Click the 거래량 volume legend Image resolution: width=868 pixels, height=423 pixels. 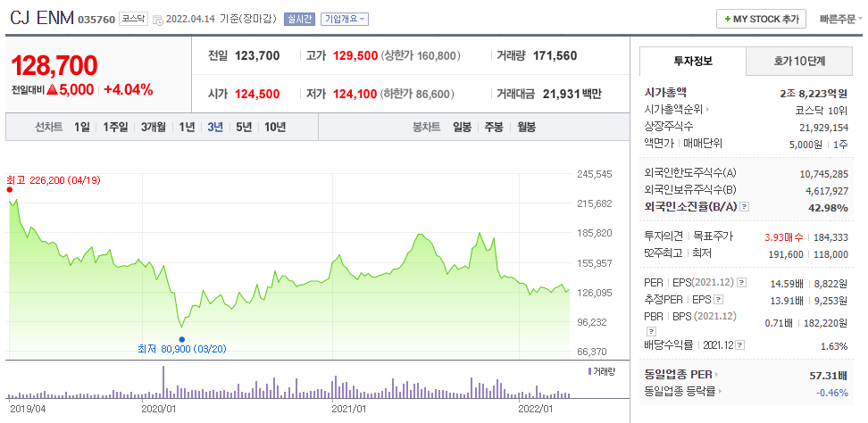pos(601,370)
